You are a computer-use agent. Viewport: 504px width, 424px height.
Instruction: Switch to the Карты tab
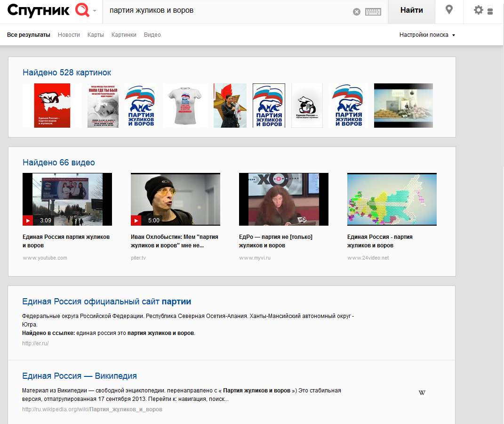coord(96,35)
